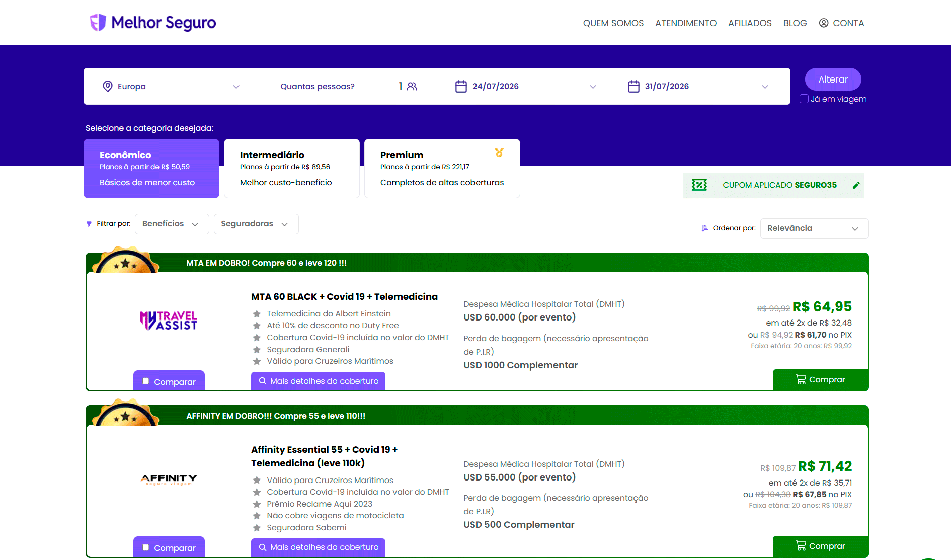951x560 pixels.
Task: Open the ATENDIMENTO menu item
Action: coord(686,23)
